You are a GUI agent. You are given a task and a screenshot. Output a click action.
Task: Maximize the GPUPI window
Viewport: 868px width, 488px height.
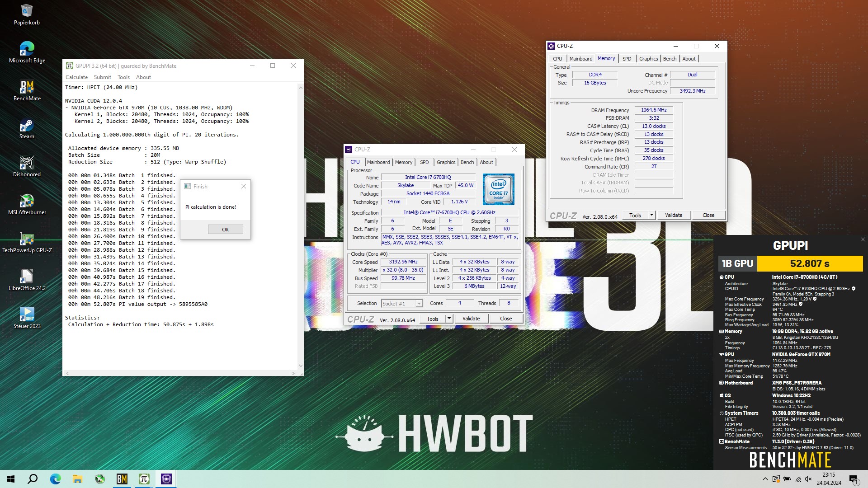[273, 66]
